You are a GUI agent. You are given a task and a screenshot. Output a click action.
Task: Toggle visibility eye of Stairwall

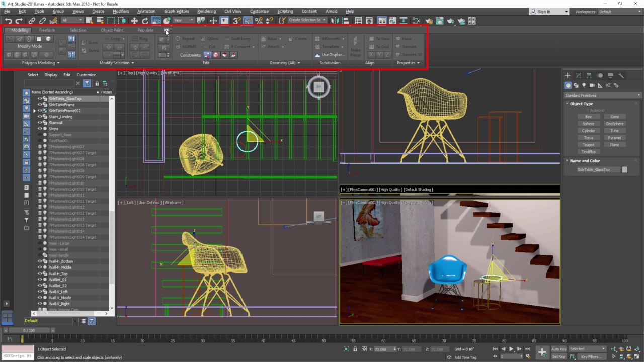point(40,123)
